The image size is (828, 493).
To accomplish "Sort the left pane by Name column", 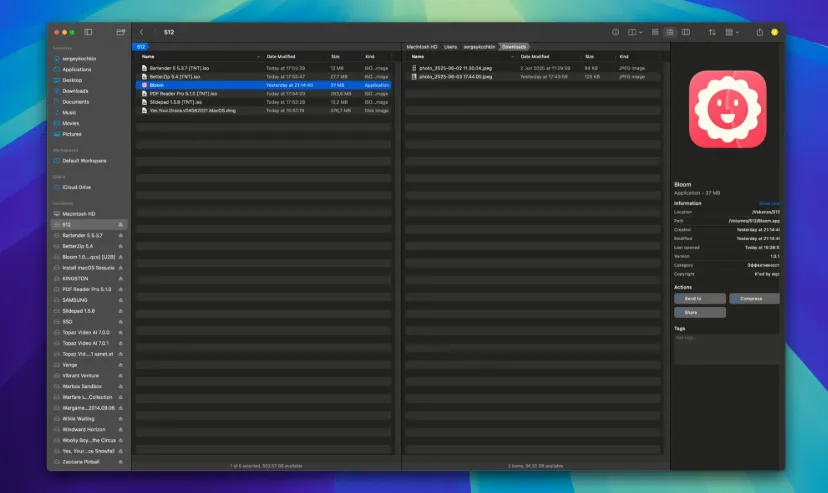I will point(148,56).
